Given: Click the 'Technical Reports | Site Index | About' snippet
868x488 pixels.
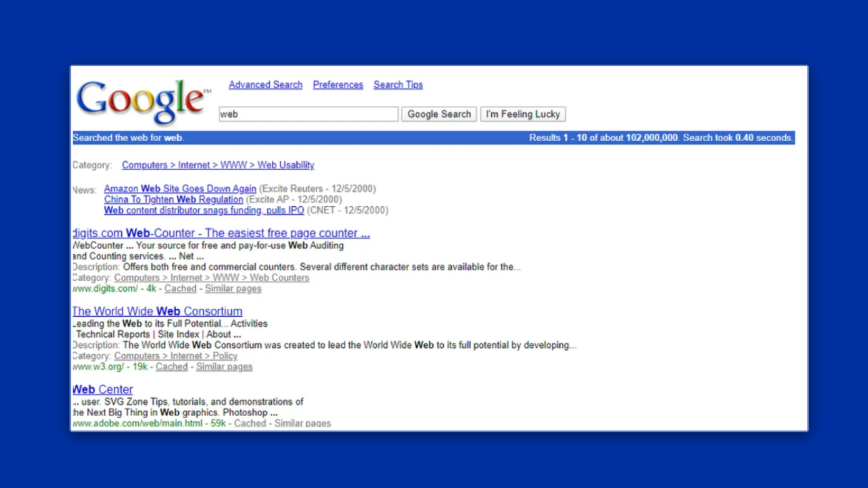Looking at the screenshot, I should (x=157, y=334).
